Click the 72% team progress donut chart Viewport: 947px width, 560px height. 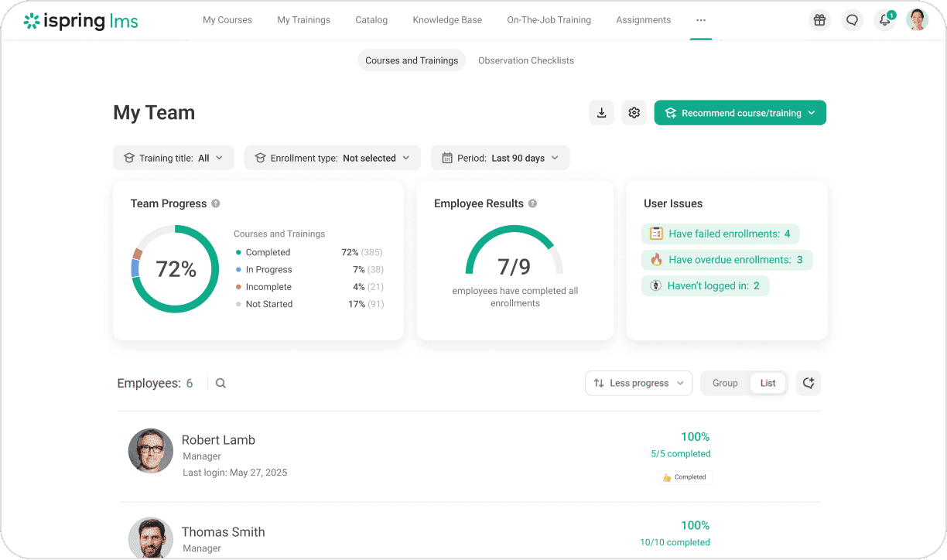[176, 269]
